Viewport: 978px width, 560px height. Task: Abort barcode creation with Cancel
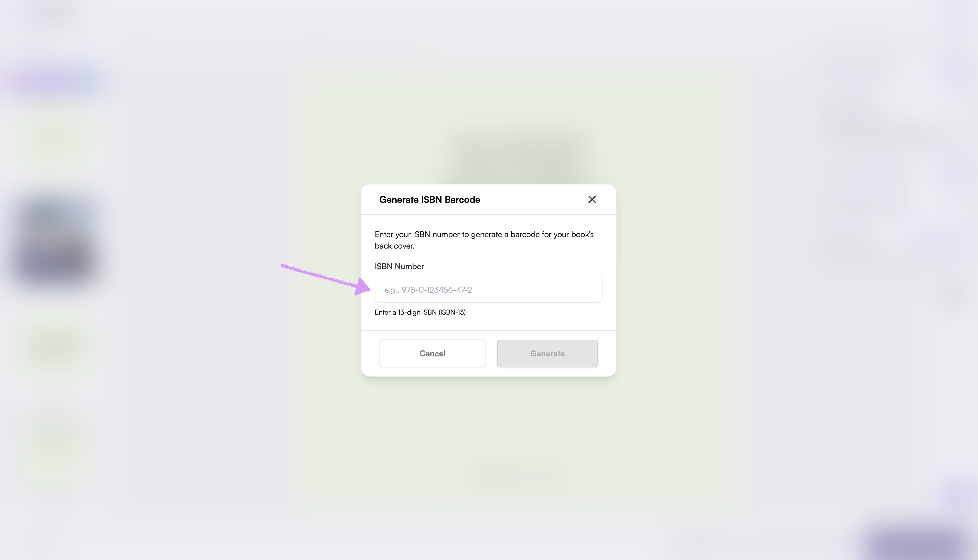(x=432, y=353)
